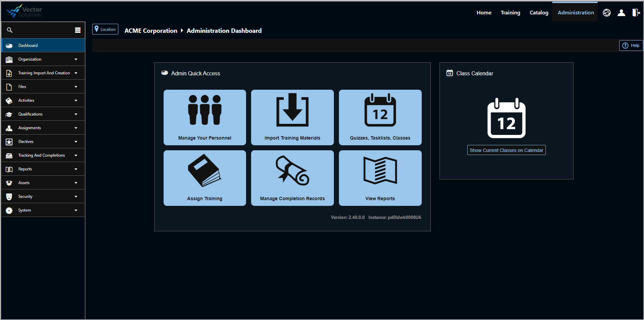
Task: Switch to the Training tab
Action: coord(510,13)
